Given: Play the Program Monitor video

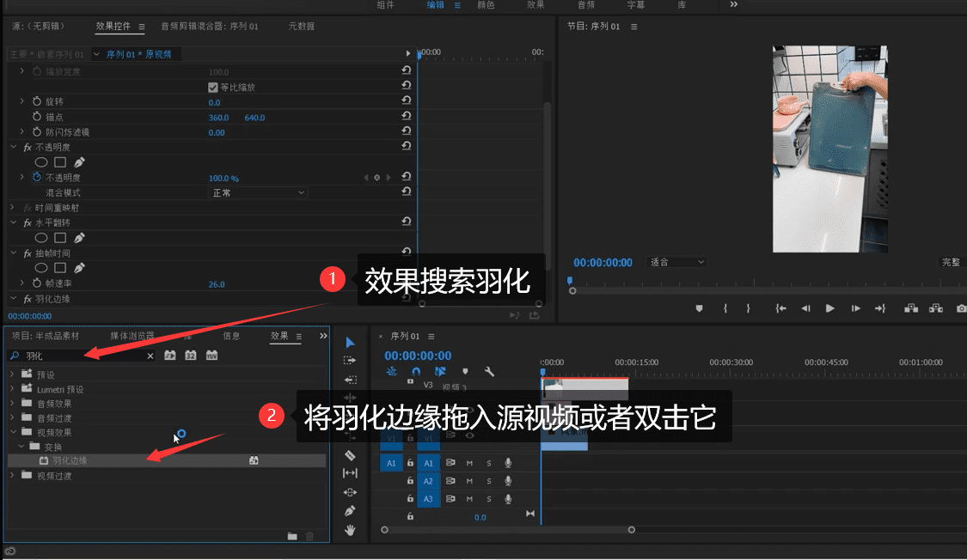Looking at the screenshot, I should [x=830, y=308].
